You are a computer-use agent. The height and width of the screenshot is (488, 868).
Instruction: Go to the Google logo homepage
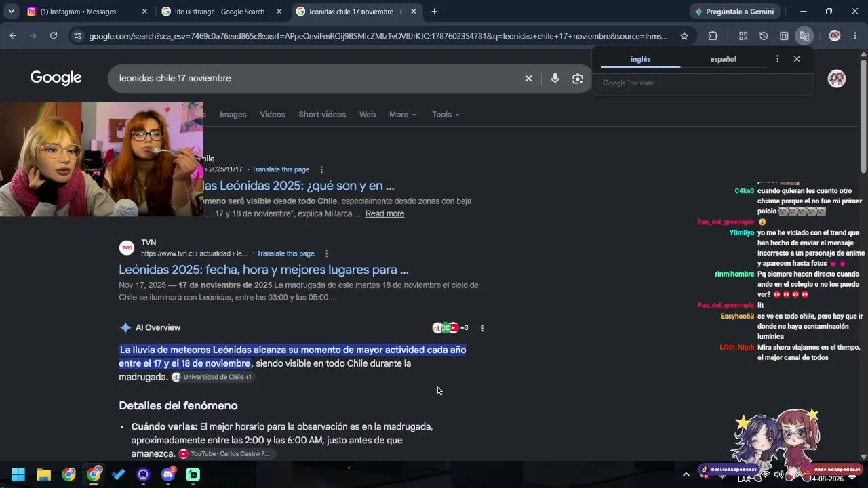click(56, 78)
